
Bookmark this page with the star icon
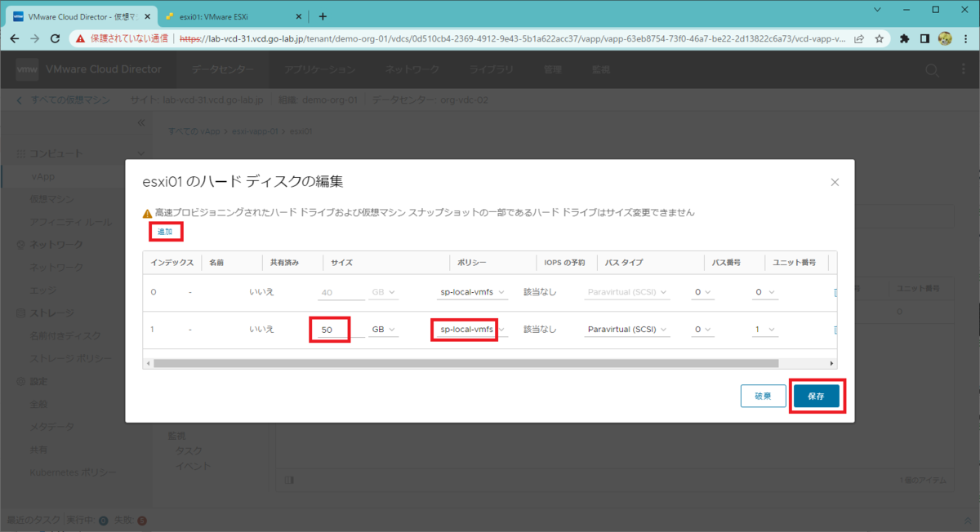[x=880, y=38]
